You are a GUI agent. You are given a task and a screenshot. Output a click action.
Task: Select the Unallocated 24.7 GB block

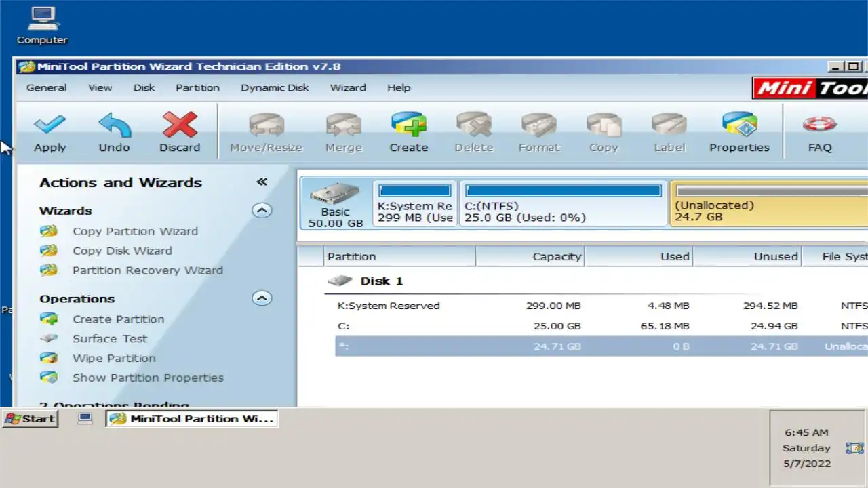click(769, 203)
